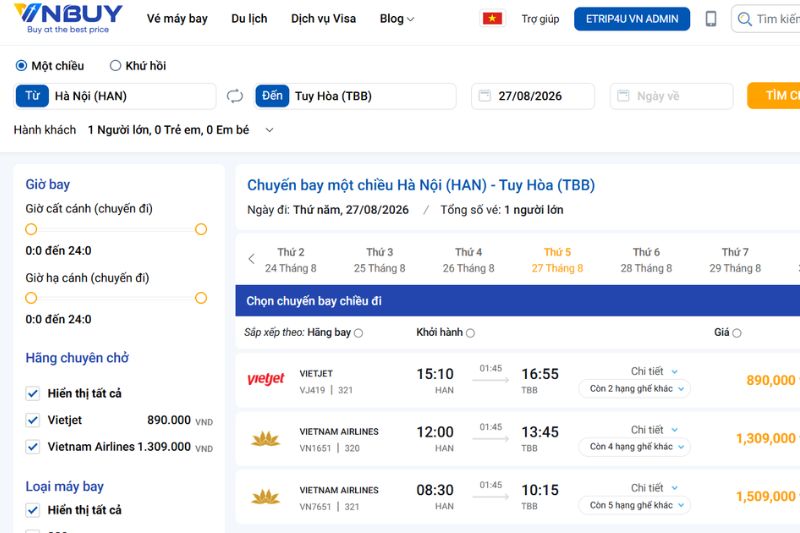Uncheck the Vietjet carrier filter

33,420
